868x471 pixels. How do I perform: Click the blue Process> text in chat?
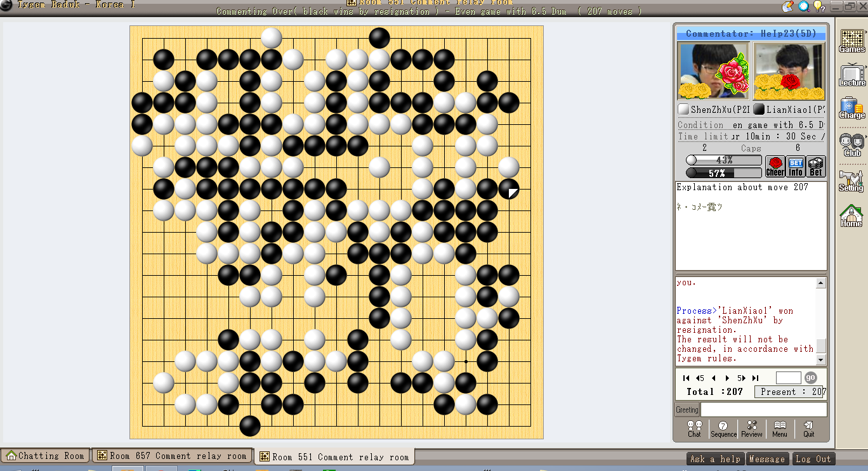(x=697, y=311)
